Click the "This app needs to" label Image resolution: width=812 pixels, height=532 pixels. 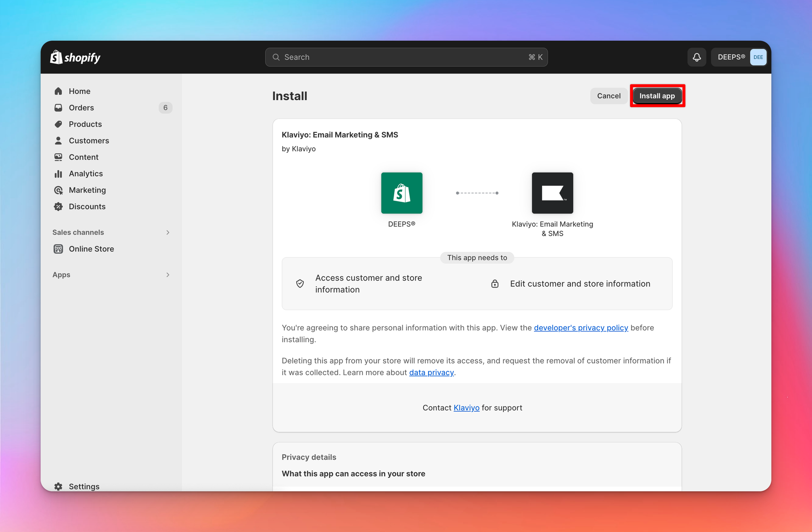[x=477, y=258]
